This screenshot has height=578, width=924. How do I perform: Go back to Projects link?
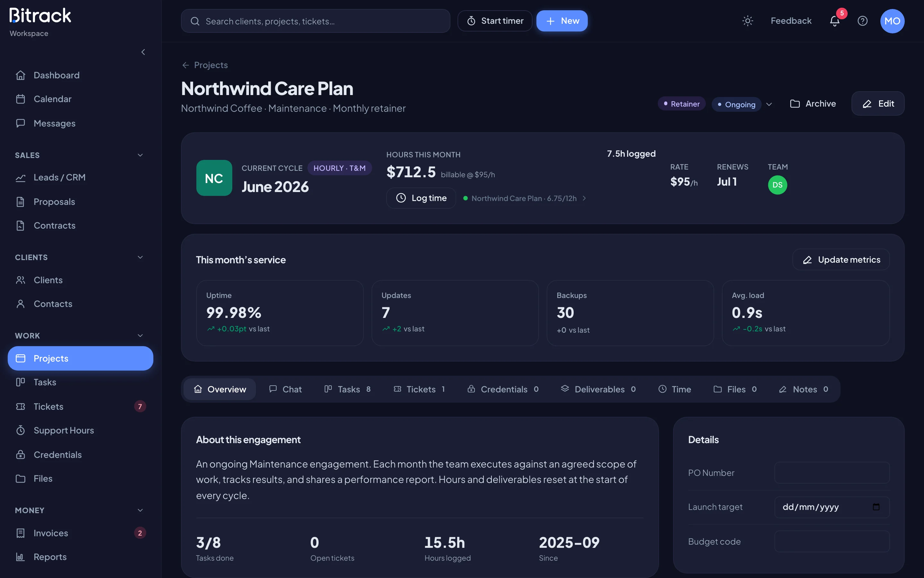coord(205,66)
